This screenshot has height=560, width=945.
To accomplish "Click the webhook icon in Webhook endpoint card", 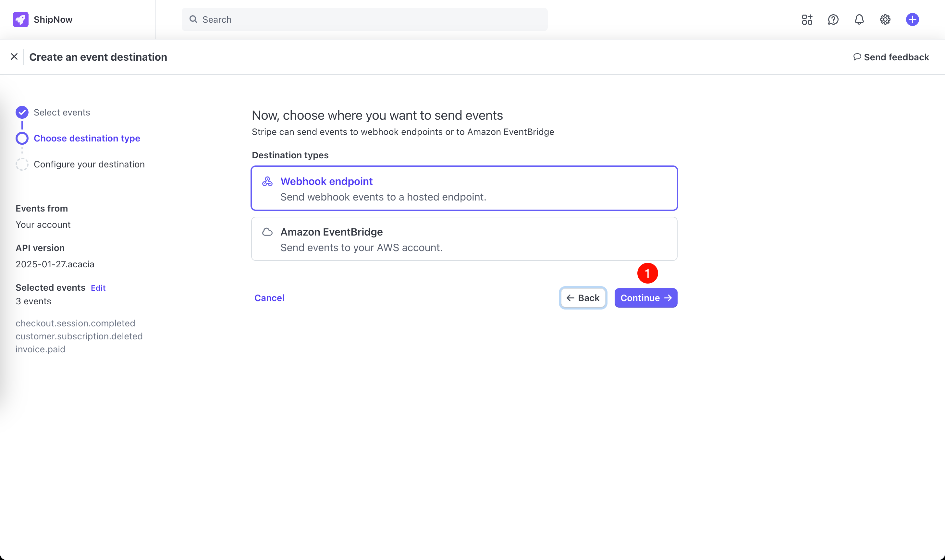I will pos(267,181).
